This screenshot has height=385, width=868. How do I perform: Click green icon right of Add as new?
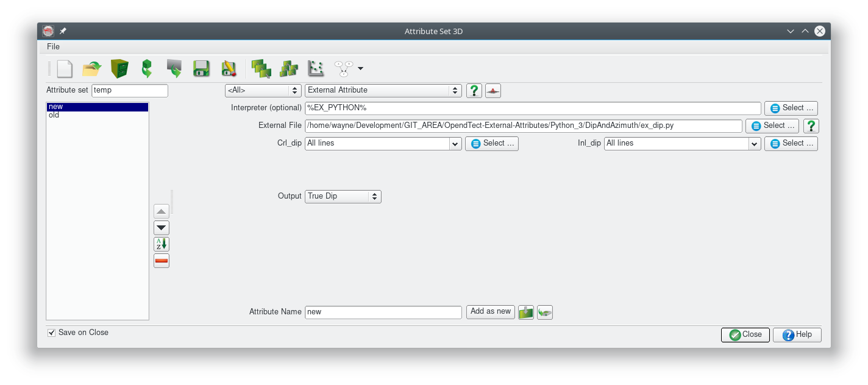(x=525, y=312)
